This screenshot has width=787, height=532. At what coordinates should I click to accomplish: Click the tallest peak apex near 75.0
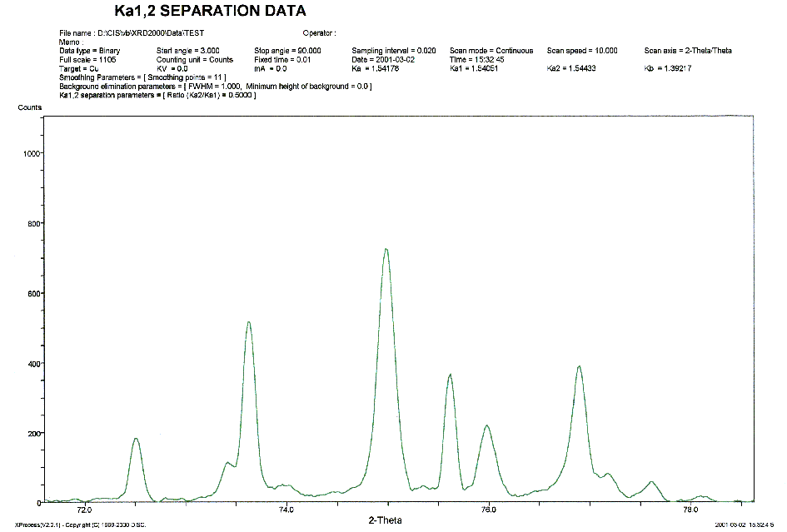tap(386, 249)
